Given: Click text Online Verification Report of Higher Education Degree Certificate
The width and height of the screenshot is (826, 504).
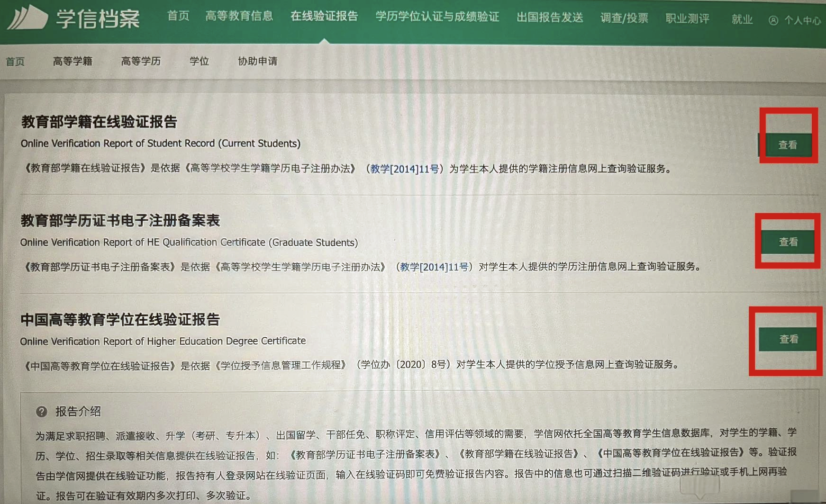Looking at the screenshot, I should [x=163, y=341].
